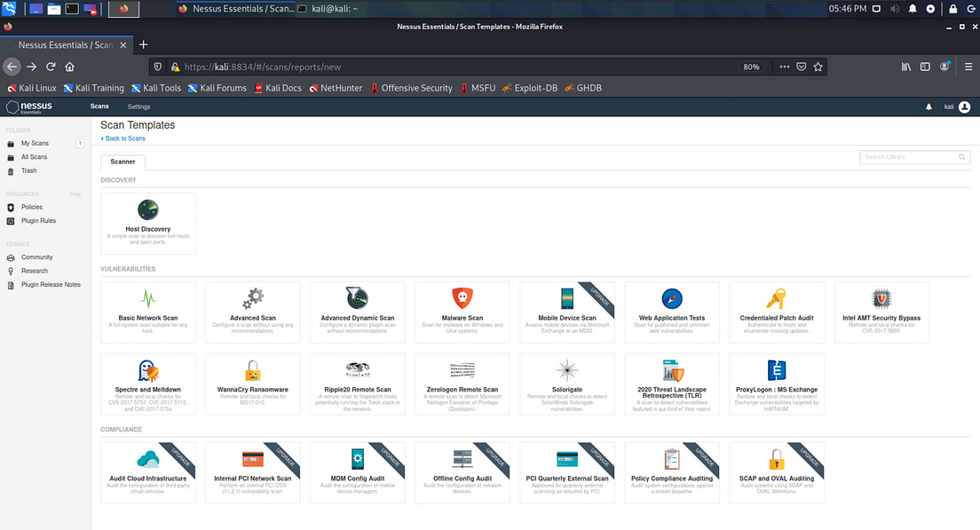Image resolution: width=980 pixels, height=530 pixels.
Task: Select the Zerologon Remote Scan template
Action: [462, 384]
